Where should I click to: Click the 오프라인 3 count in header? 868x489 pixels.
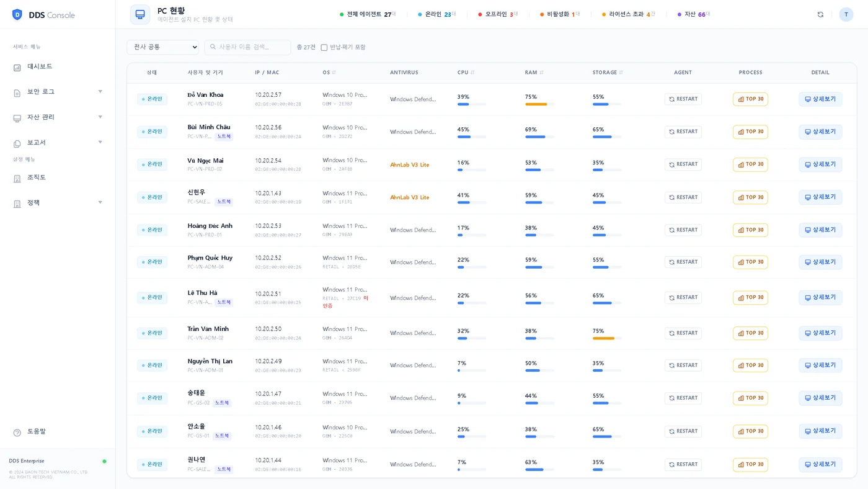(498, 14)
